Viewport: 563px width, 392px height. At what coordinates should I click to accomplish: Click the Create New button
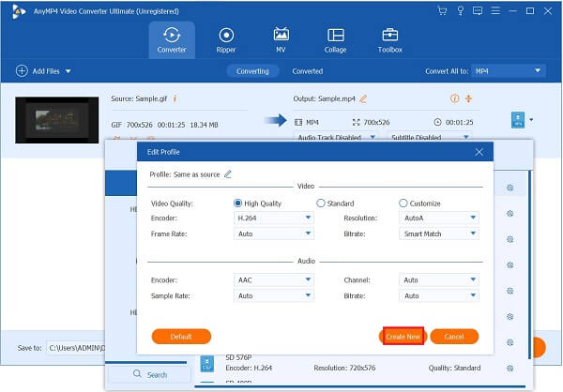(403, 337)
